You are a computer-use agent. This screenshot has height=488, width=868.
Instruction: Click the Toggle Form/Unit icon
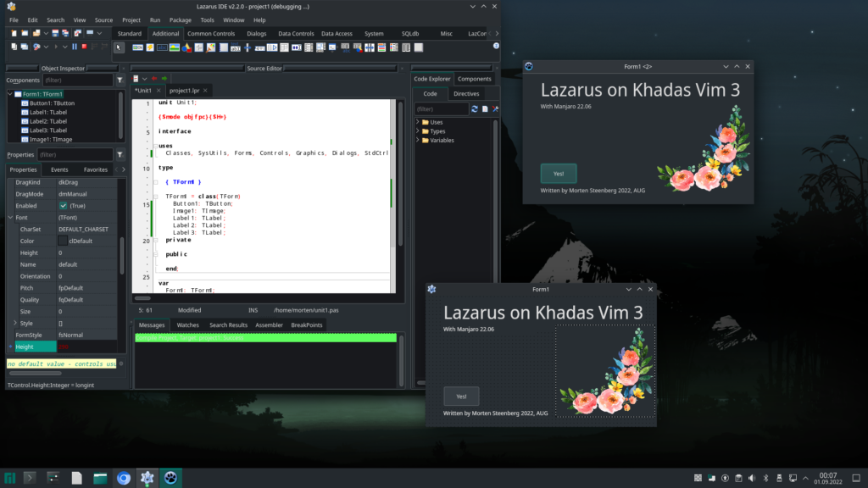click(x=78, y=33)
